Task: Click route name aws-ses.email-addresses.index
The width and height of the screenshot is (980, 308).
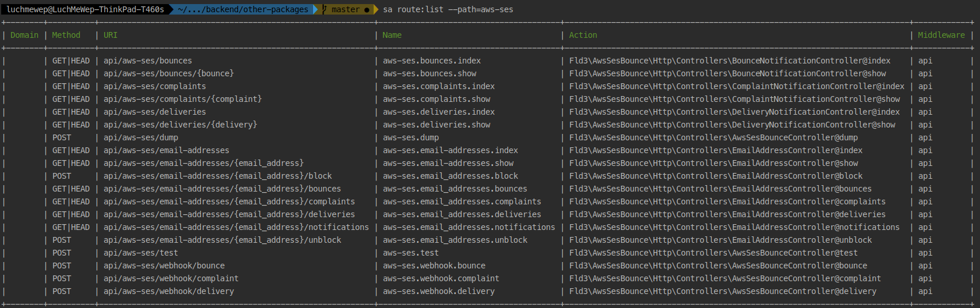Action: [x=450, y=150]
